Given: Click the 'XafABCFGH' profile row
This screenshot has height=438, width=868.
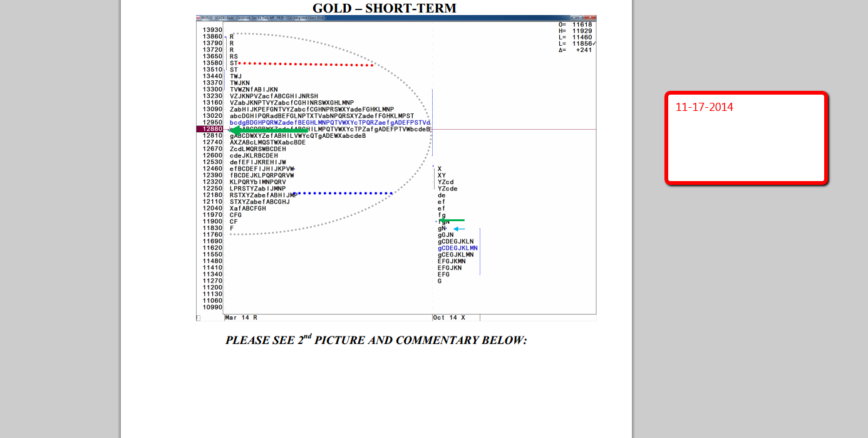Looking at the screenshot, I should pos(247,208).
